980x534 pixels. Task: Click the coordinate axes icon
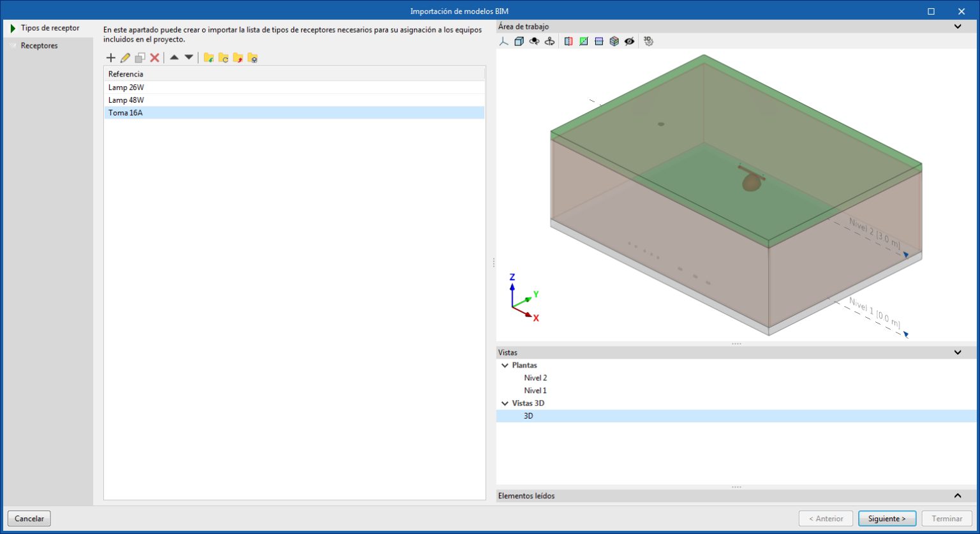(503, 41)
